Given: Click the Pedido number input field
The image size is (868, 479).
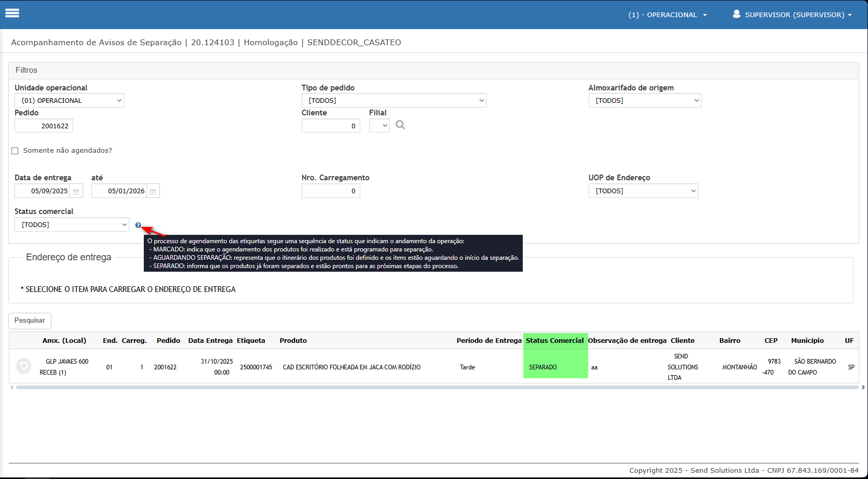Looking at the screenshot, I should (44, 126).
